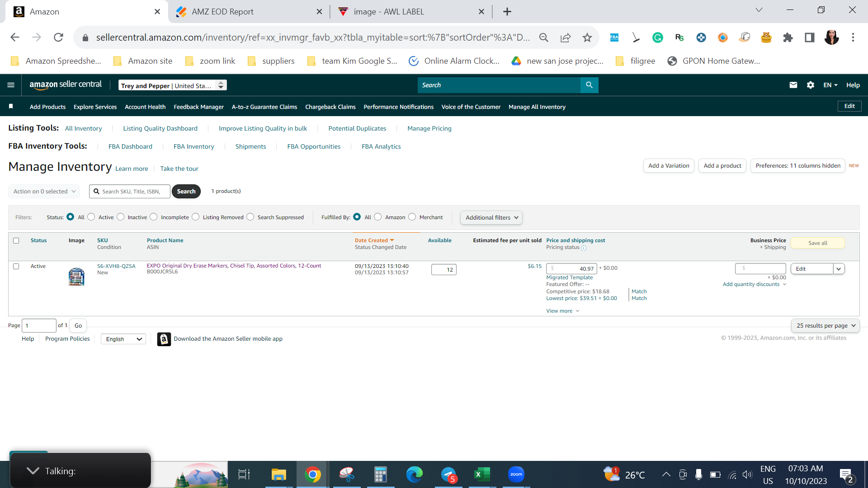Viewport: 868px width, 488px height.
Task: Select Fulfilled By Amazon filter
Action: (x=378, y=217)
